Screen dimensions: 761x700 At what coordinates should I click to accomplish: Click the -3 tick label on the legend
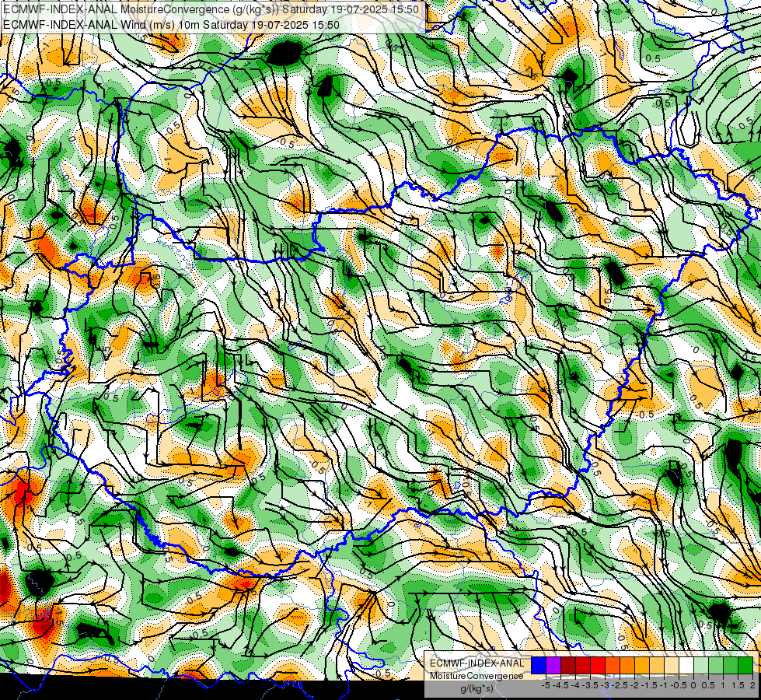pos(605,685)
